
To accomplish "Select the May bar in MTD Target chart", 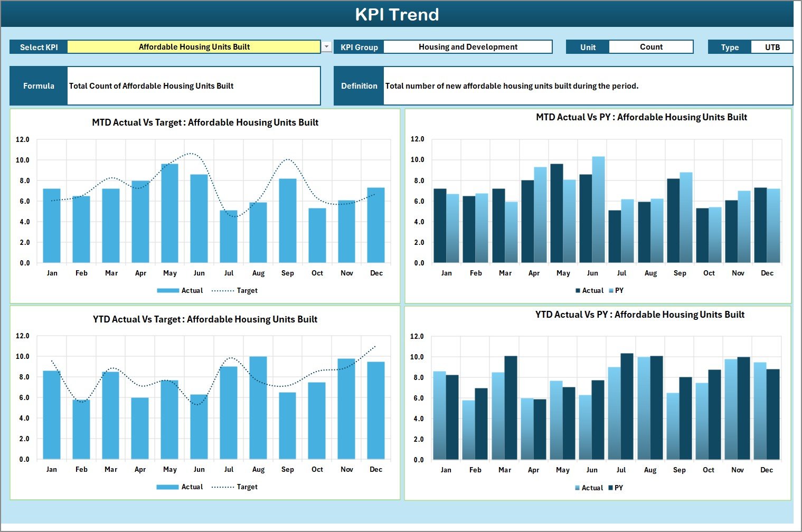I will (169, 211).
